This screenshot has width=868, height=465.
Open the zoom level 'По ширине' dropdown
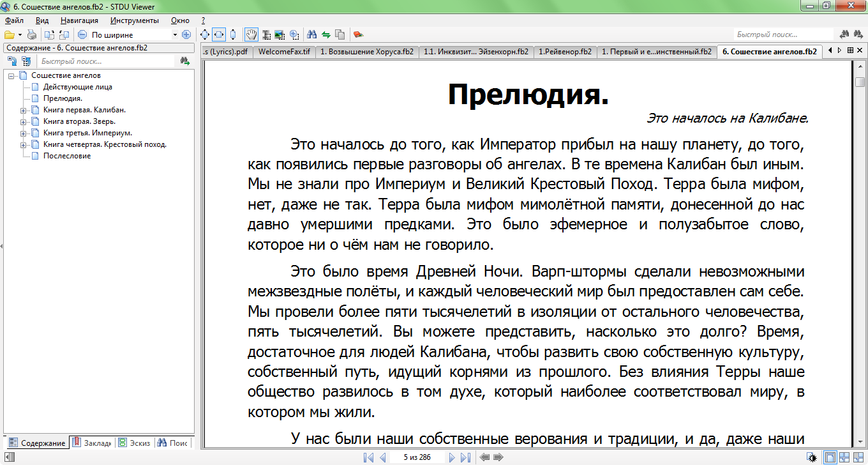coord(175,34)
